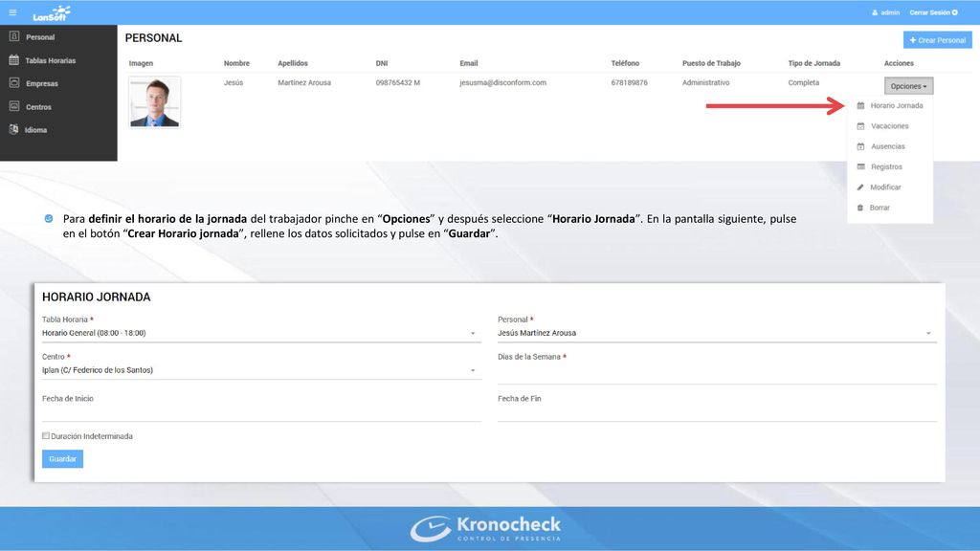Choose Modificar from options menu
The image size is (980, 551).
click(x=885, y=187)
